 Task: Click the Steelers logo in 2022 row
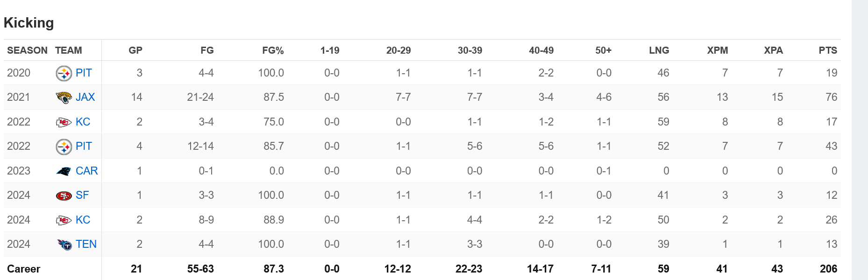click(64, 147)
